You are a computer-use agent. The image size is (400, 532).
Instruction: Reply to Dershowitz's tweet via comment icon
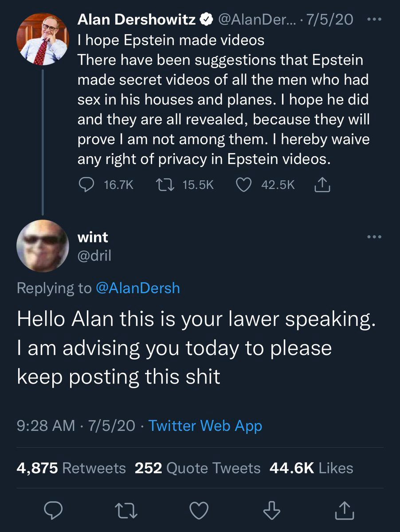[x=86, y=185]
